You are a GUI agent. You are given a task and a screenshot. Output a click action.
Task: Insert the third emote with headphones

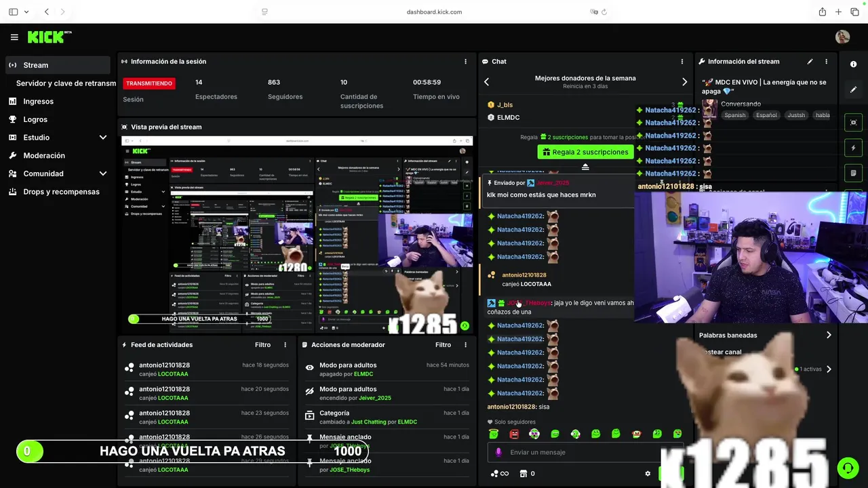534,434
